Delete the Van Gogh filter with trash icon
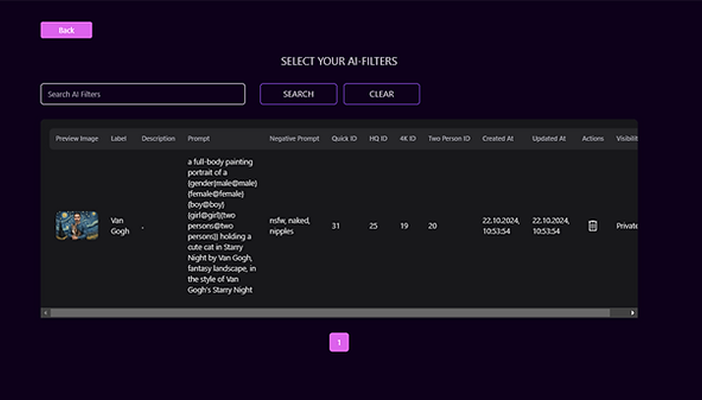 (592, 226)
